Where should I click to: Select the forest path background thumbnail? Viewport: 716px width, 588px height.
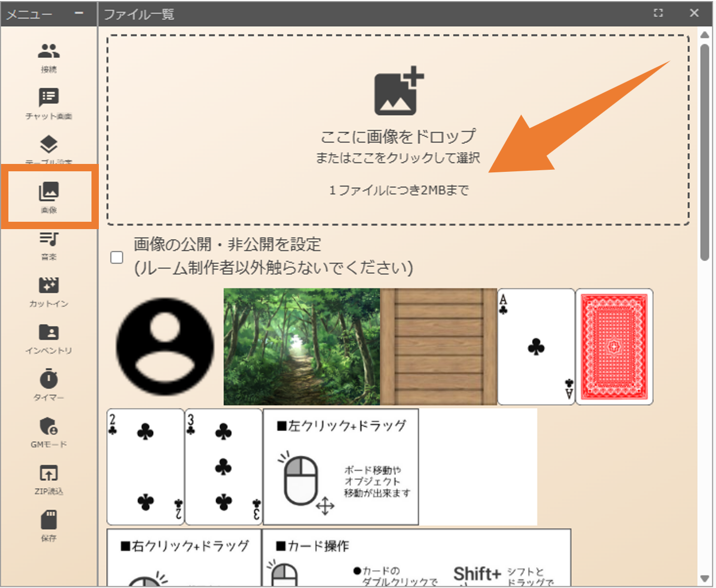pos(301,346)
